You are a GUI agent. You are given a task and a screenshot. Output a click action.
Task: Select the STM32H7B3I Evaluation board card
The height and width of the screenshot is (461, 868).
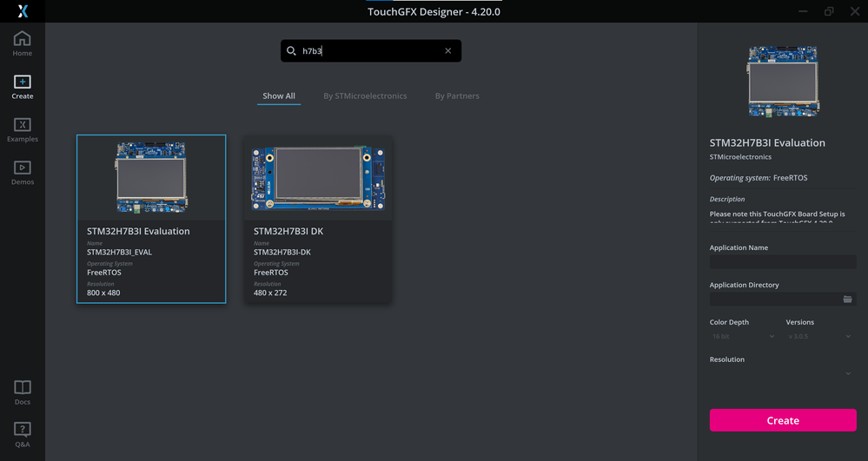coord(151,219)
